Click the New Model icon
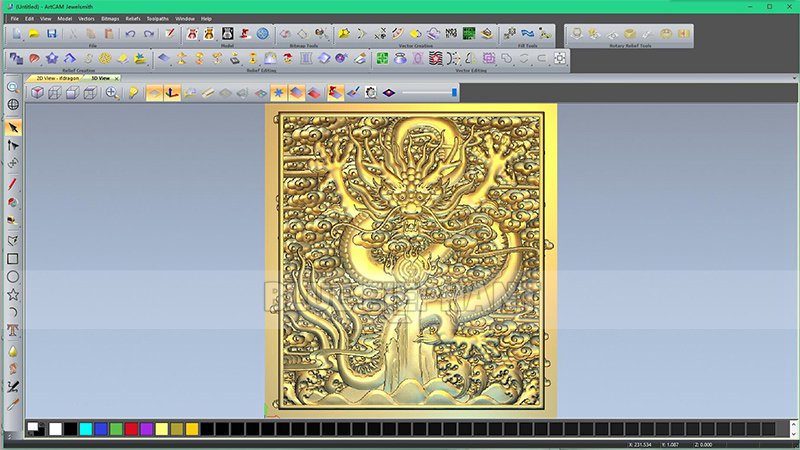This screenshot has width=800, height=450. click(16, 34)
